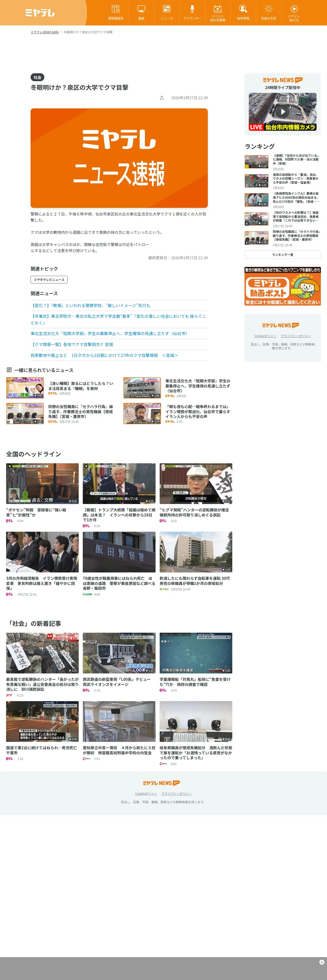Open 対馬丸 船体調査 article thumbnail

click(196, 653)
